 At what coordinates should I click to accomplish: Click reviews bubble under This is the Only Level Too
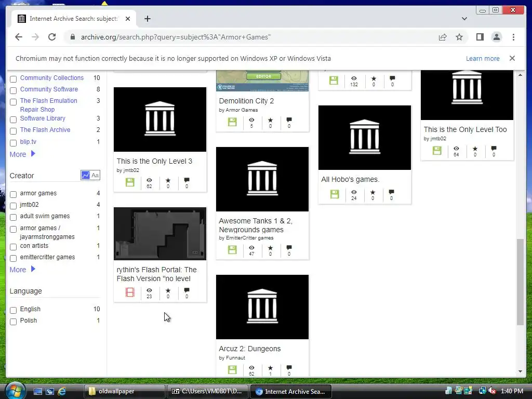[x=494, y=149]
